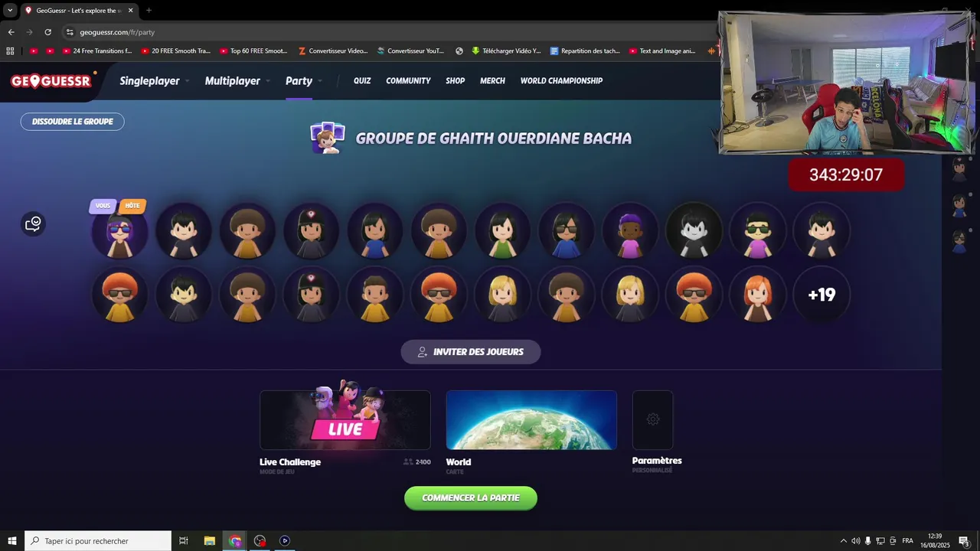Viewport: 980px width, 551px height.
Task: Expand the Party menu
Action: tap(303, 80)
